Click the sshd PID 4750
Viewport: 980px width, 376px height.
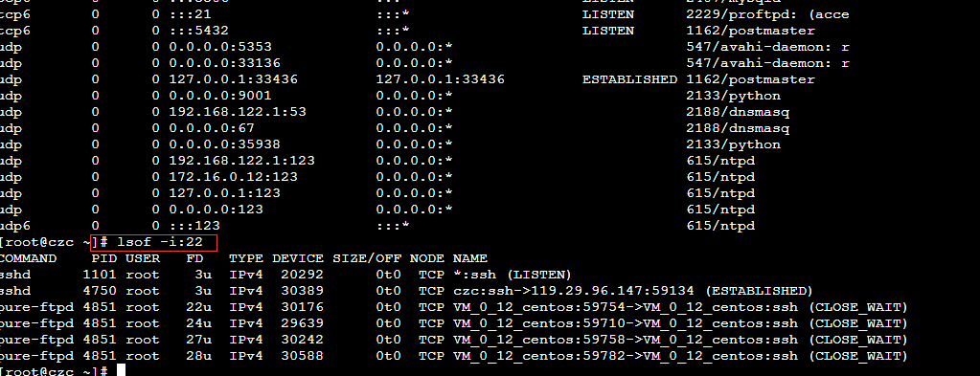coord(100,291)
